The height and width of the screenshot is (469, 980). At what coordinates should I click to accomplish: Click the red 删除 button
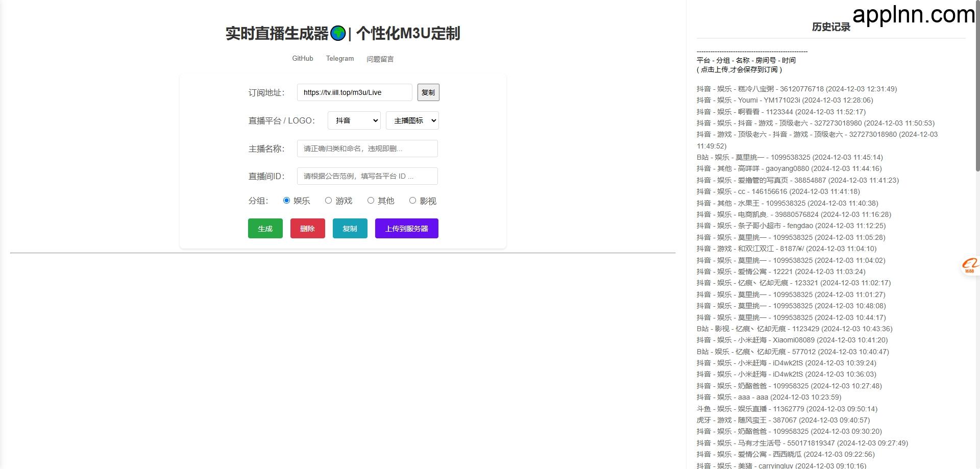click(x=308, y=228)
